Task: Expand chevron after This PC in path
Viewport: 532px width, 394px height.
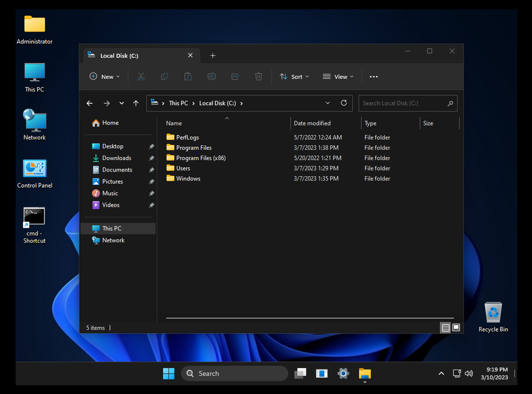Action: pos(193,103)
